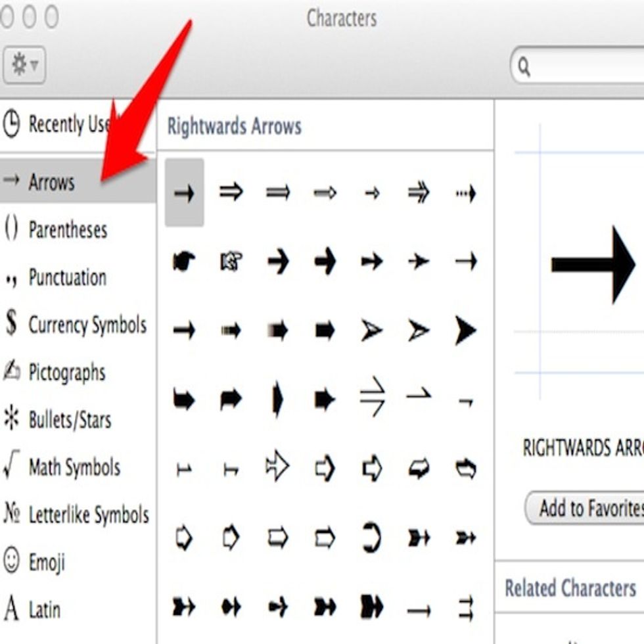The height and width of the screenshot is (644, 644).
Task: Select the Pictographs category
Action: coord(66,372)
